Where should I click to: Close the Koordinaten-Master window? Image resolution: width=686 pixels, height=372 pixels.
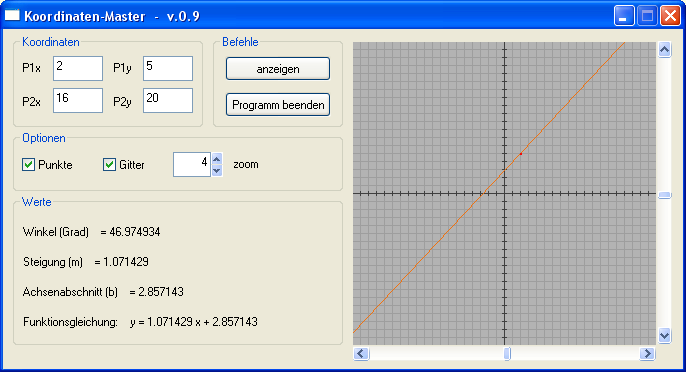(x=670, y=16)
